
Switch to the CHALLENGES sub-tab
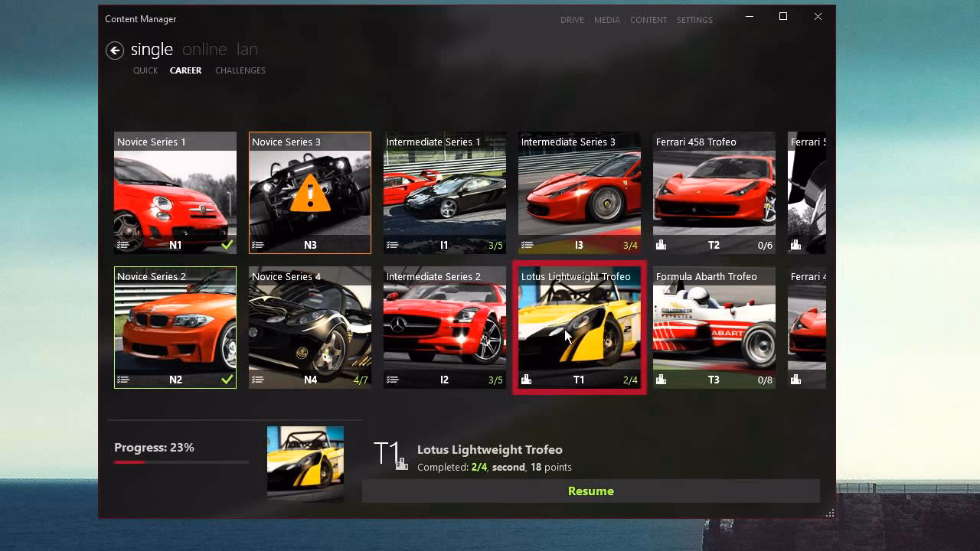coord(240,70)
